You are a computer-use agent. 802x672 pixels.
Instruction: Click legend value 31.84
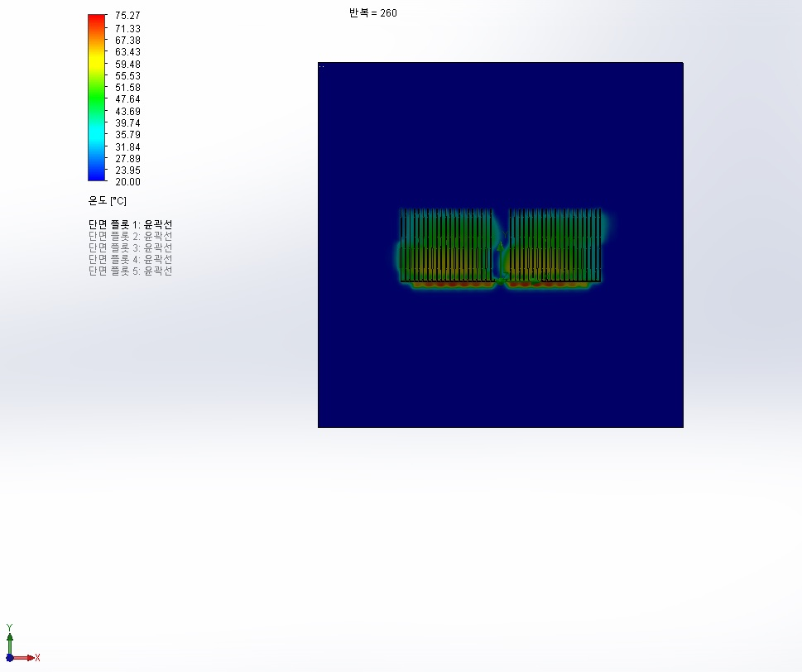pos(127,147)
